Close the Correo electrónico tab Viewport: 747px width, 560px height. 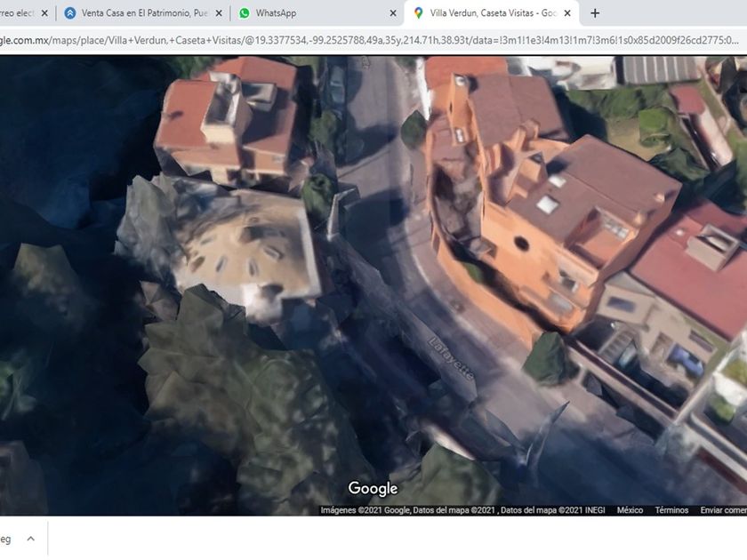click(44, 13)
